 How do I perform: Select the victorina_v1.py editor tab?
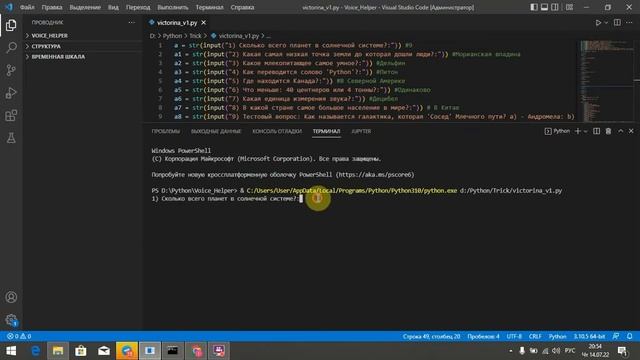point(177,23)
